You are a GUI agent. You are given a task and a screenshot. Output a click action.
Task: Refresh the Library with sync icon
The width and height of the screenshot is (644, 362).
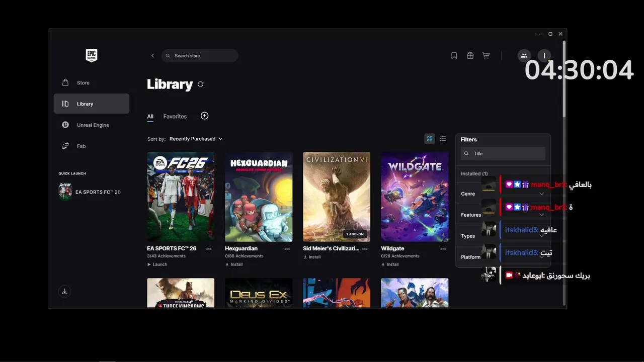(x=201, y=84)
